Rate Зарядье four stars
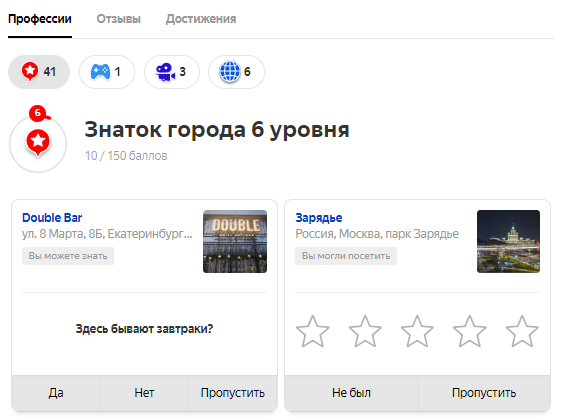Image resolution: width=562 pixels, height=420 pixels. click(470, 331)
